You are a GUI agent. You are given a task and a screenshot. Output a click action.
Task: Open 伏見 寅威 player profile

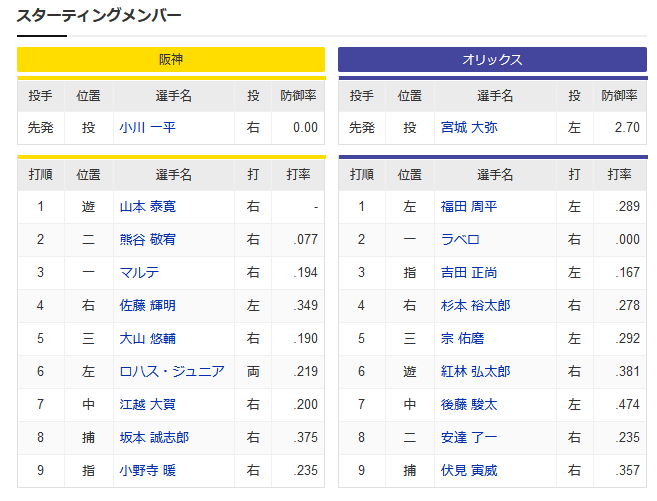469,470
